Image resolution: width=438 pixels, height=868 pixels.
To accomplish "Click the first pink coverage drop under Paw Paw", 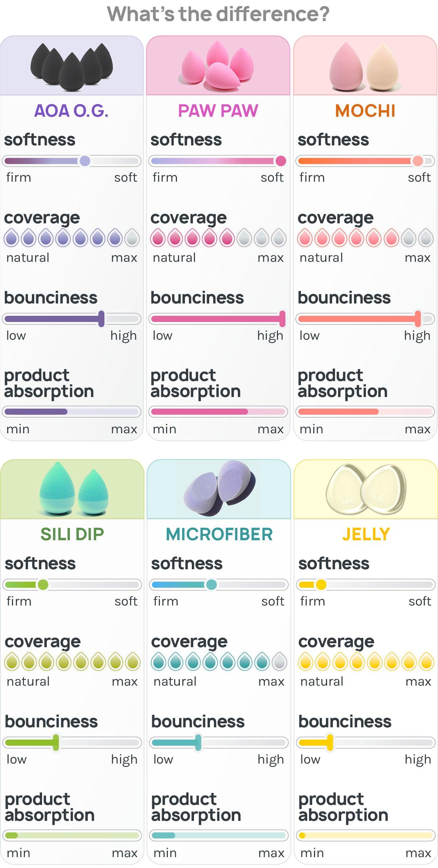I will (158, 238).
